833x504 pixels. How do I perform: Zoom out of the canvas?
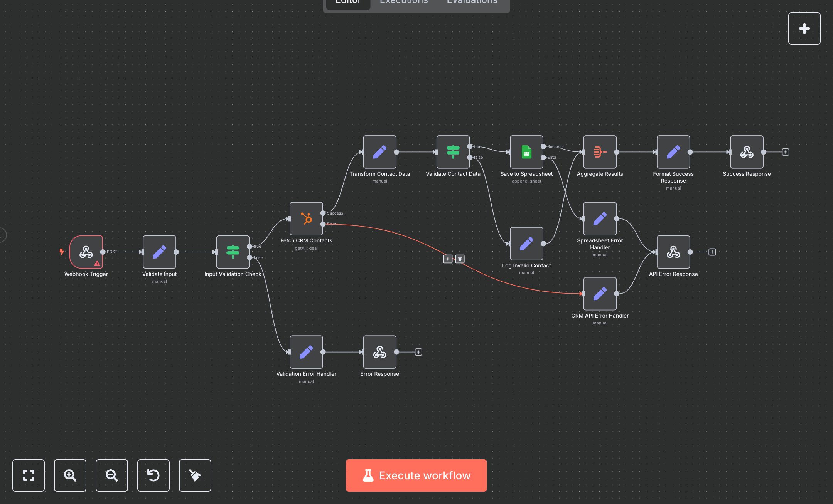click(112, 475)
